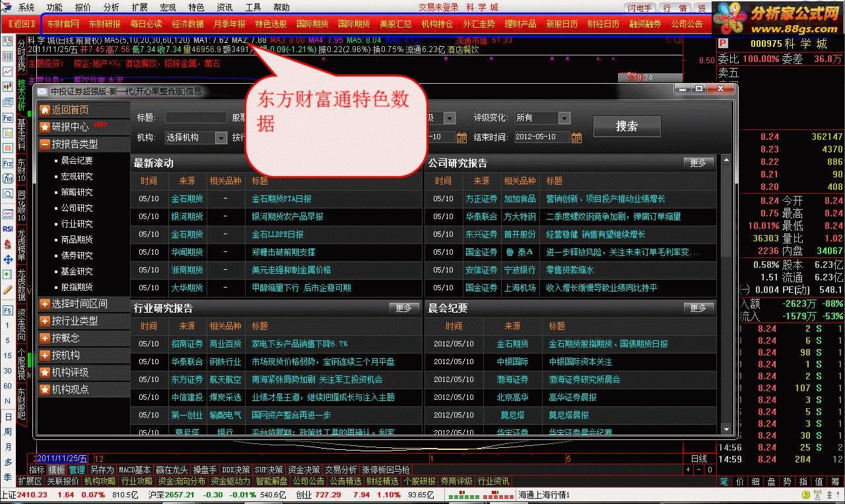Image resolution: width=845 pixels, height=504 pixels.
Task: Open 新股日历 in red toolbar
Action: 562,24
